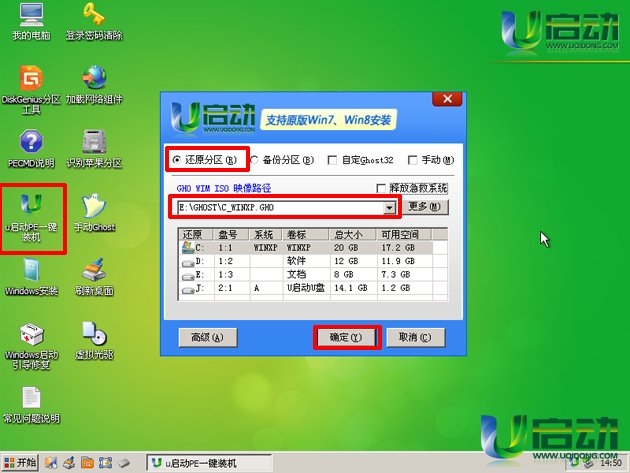The height and width of the screenshot is (473, 630).
Task: Close the u启动 installer dialog
Action: click(447, 99)
